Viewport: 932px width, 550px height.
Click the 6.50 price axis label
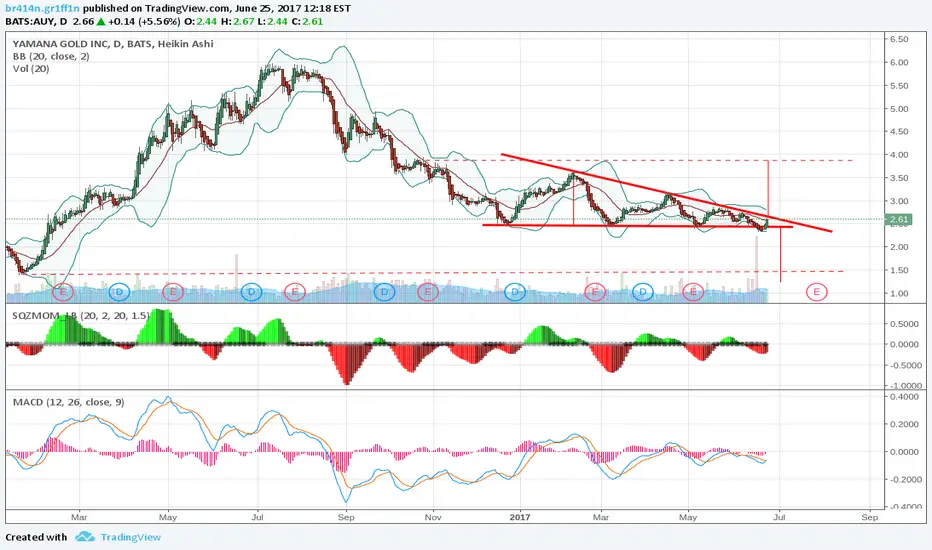click(x=899, y=39)
